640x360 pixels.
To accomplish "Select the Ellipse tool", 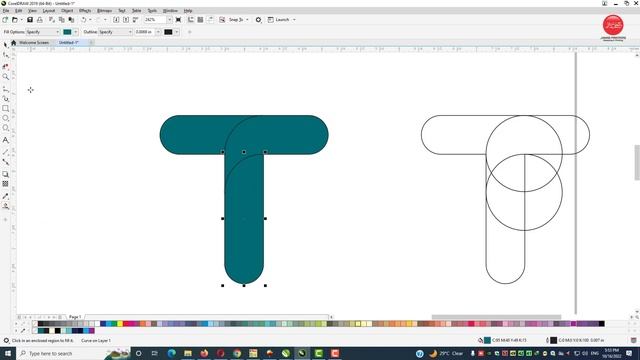I will coord(5,118).
